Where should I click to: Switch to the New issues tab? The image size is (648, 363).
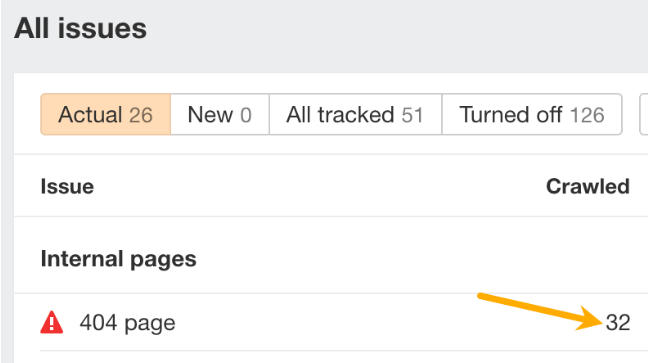click(x=220, y=114)
